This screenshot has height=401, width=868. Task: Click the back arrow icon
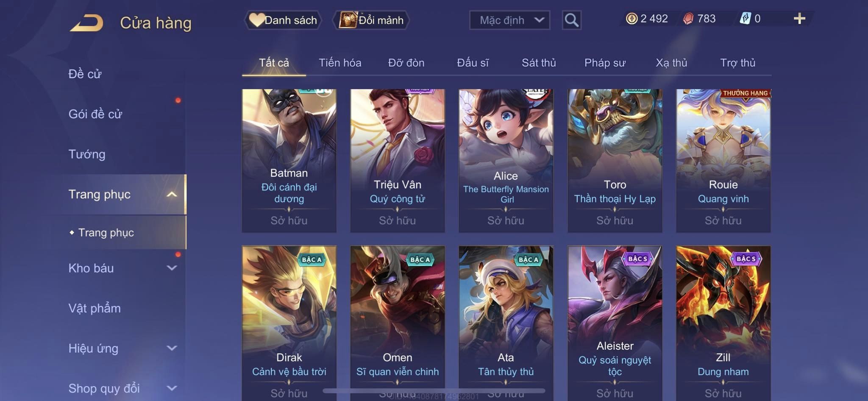point(87,22)
